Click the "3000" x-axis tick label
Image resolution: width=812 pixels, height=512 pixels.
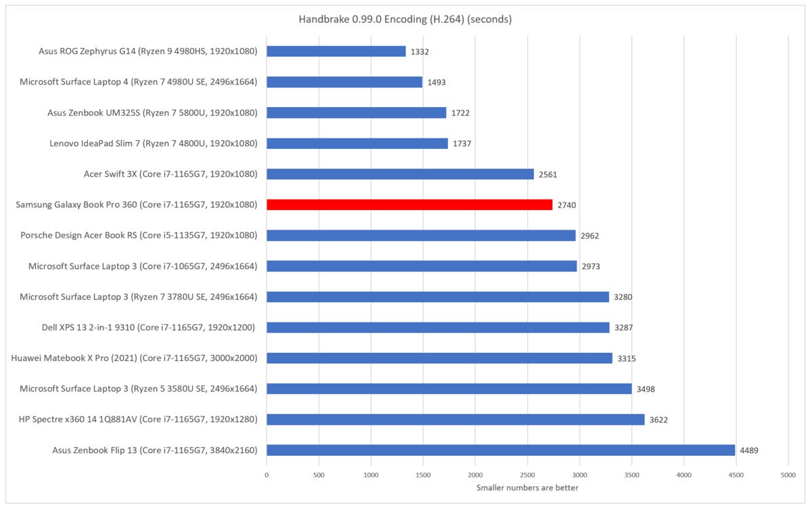coord(579,475)
